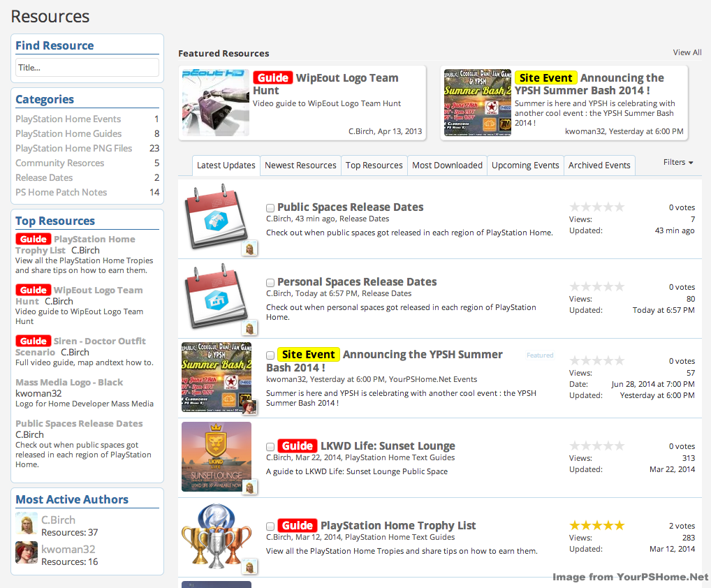Tick the LKWD Life: Sunset Lounge checkbox

[270, 447]
